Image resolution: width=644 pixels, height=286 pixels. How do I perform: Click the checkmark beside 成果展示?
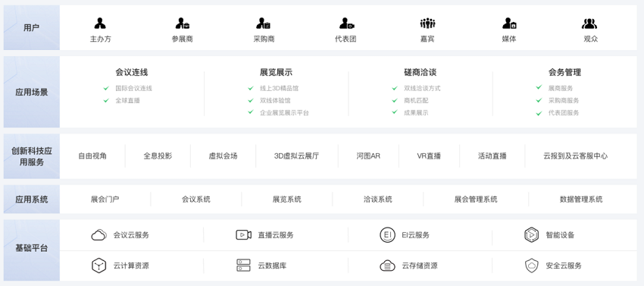tap(395, 112)
